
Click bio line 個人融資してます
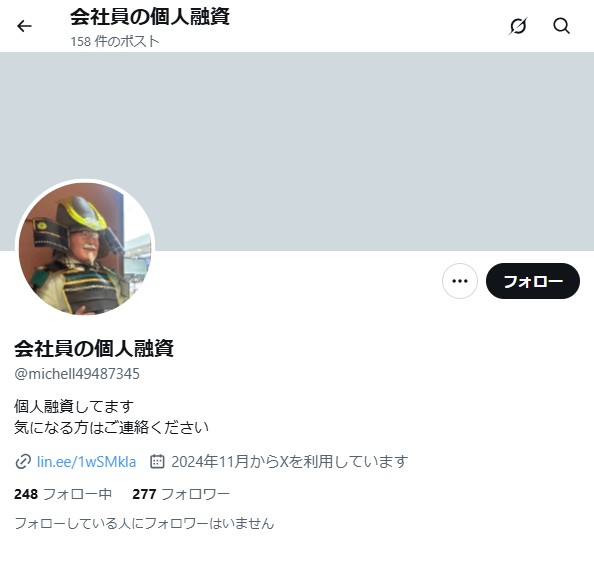(74, 406)
